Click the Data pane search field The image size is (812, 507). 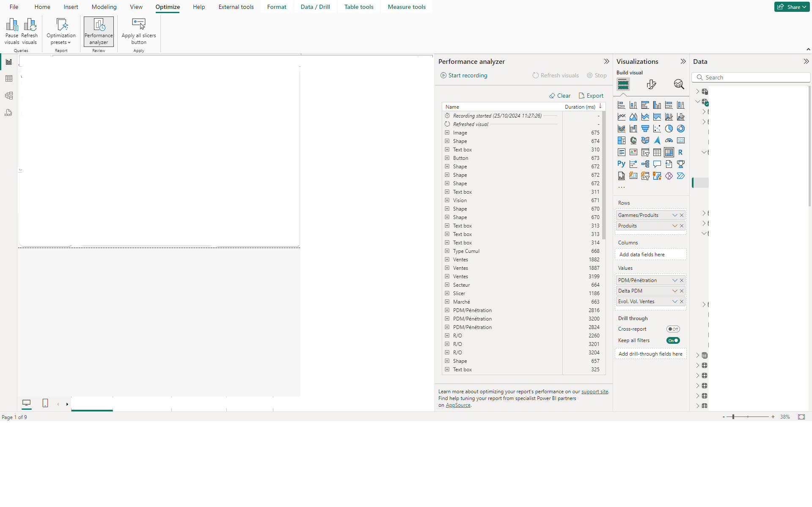click(751, 77)
